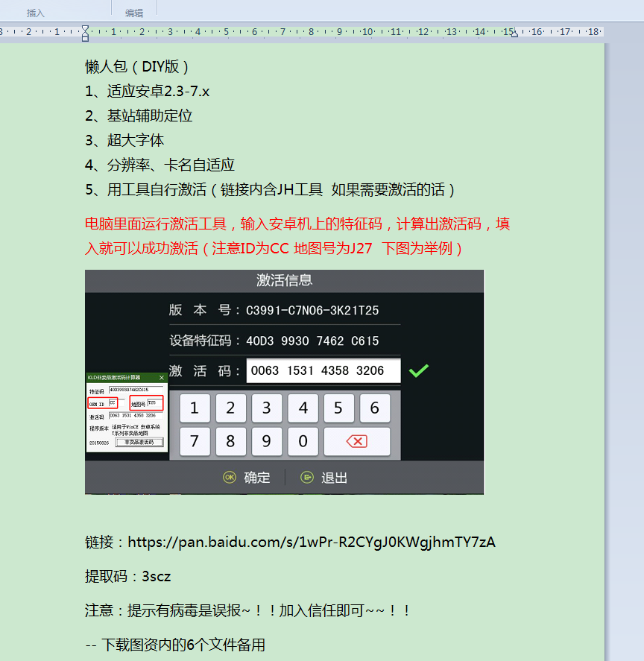Viewport: 644px width, 661px height.
Task: Click the 激活码 input field showing 0063 1531
Action: (323, 370)
